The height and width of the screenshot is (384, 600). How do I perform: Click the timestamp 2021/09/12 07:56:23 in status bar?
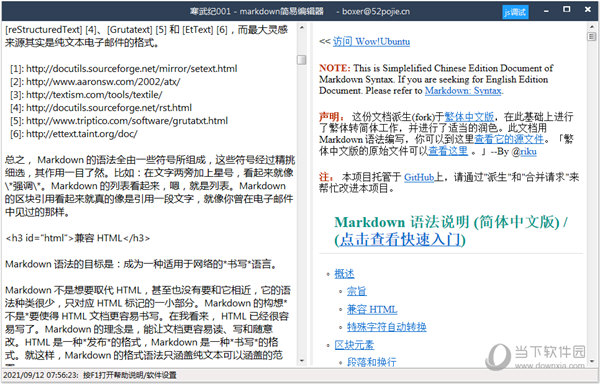[x=41, y=375]
